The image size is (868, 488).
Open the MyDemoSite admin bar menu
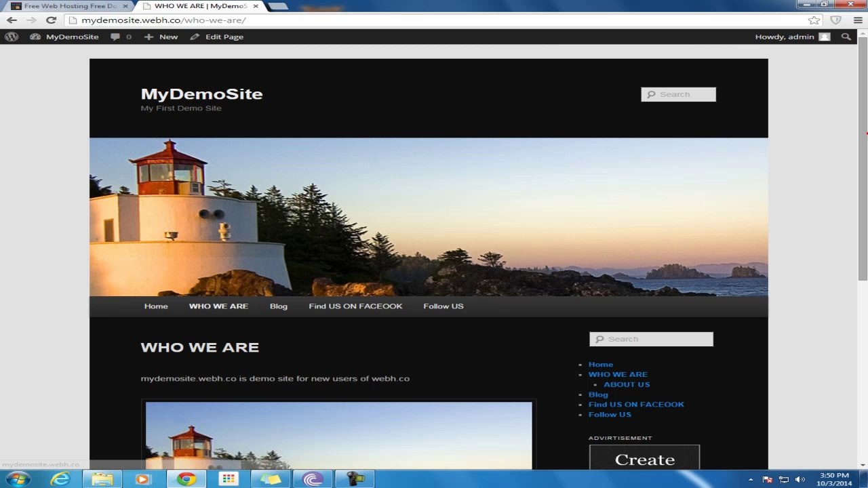64,37
